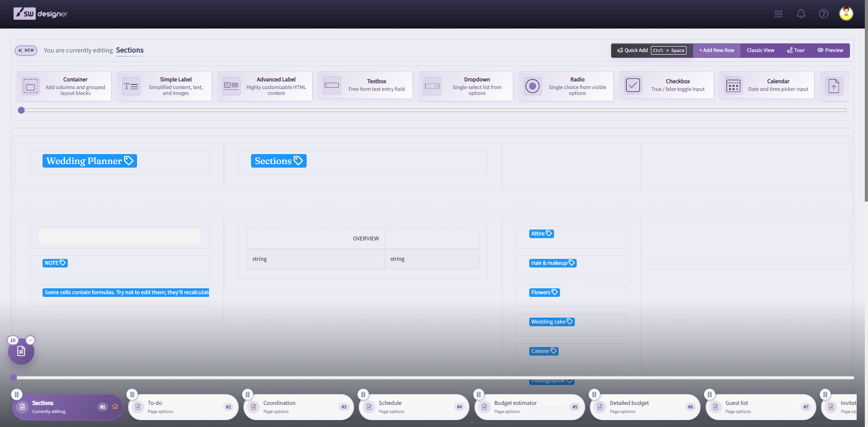This screenshot has height=427, width=868.
Task: Open Page options for Schedule
Action: click(392, 412)
